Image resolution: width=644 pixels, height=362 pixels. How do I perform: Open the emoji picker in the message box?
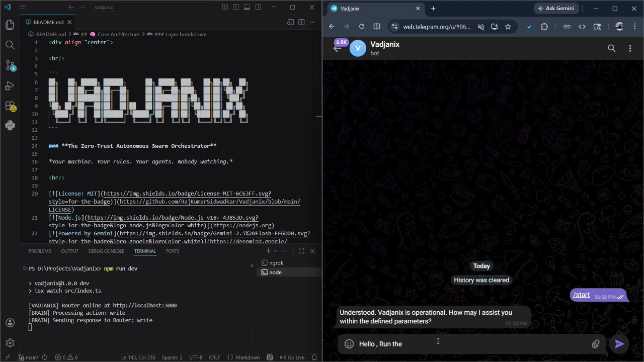349,344
